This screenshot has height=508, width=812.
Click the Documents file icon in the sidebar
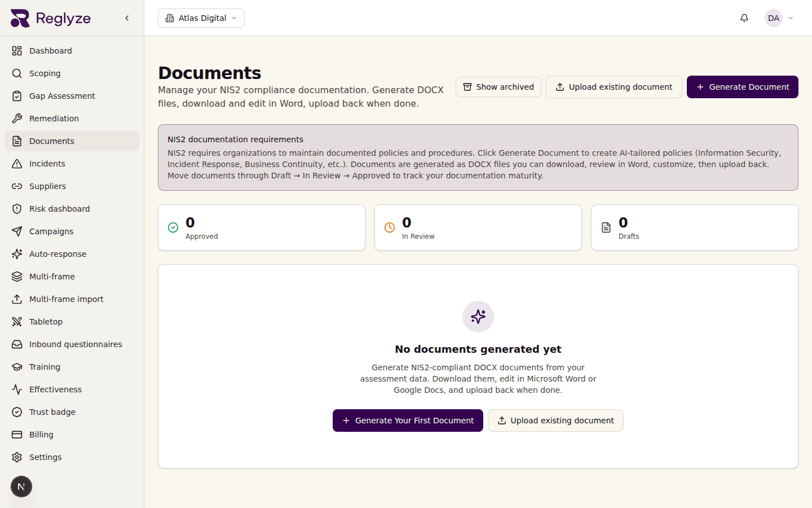pyautogui.click(x=17, y=141)
